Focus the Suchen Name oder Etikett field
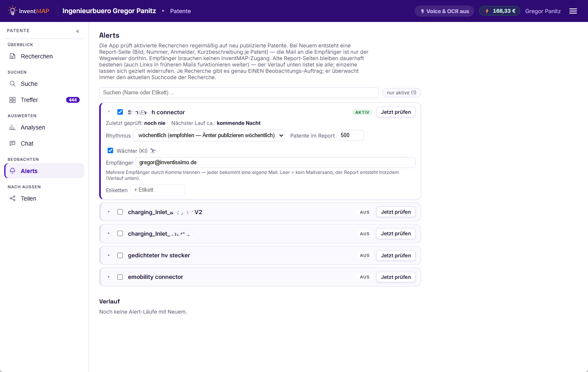588x372 pixels. tap(239, 93)
